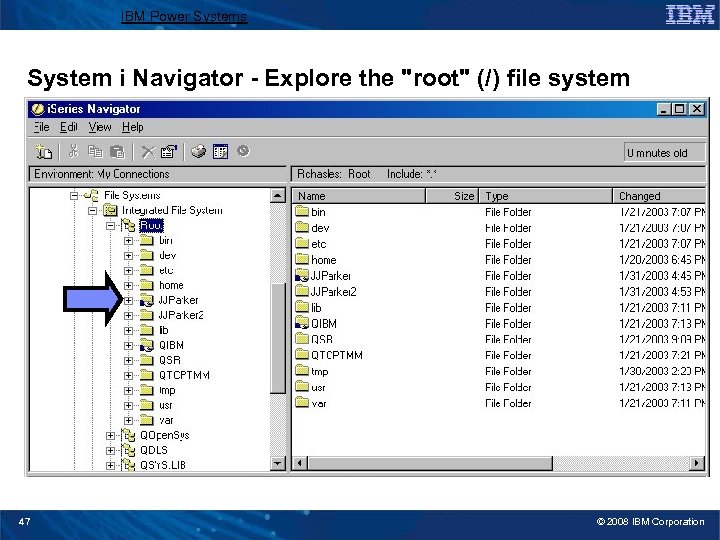Image resolution: width=720 pixels, height=540 pixels.
Task: Click the QIBM shared folder icon in the list
Action: point(302,323)
